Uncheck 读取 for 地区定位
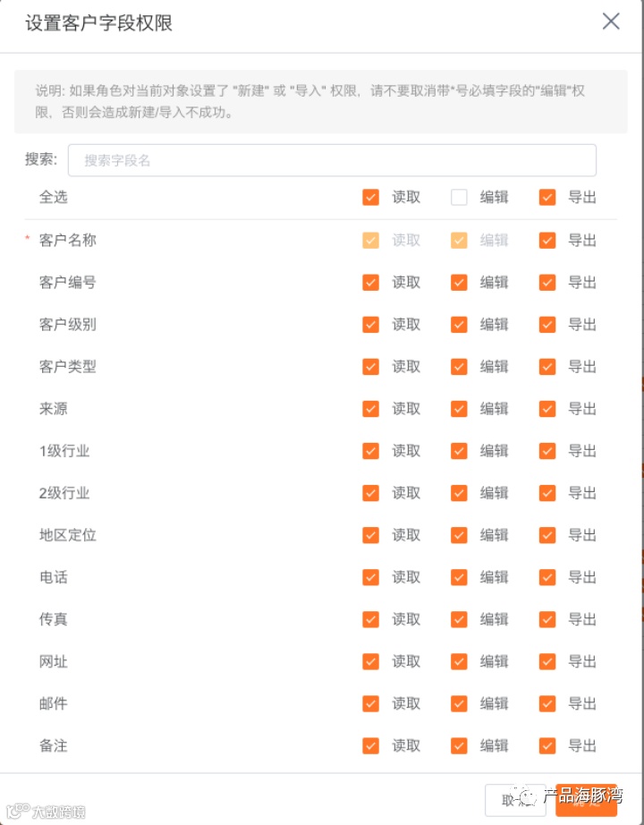The image size is (644, 825). pyautogui.click(x=370, y=535)
